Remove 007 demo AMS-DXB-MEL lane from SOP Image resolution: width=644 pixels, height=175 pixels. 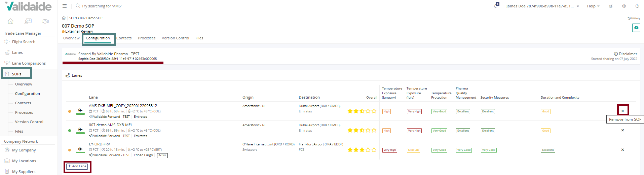(622, 130)
